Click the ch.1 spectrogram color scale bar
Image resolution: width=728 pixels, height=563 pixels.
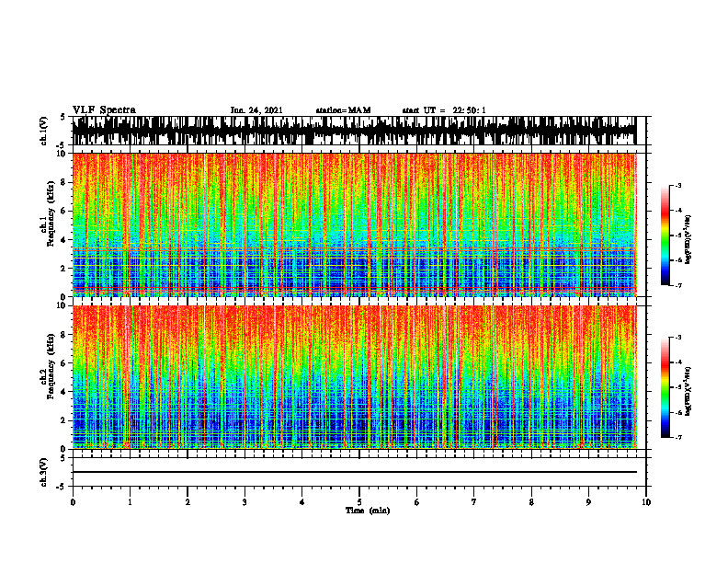coord(665,236)
